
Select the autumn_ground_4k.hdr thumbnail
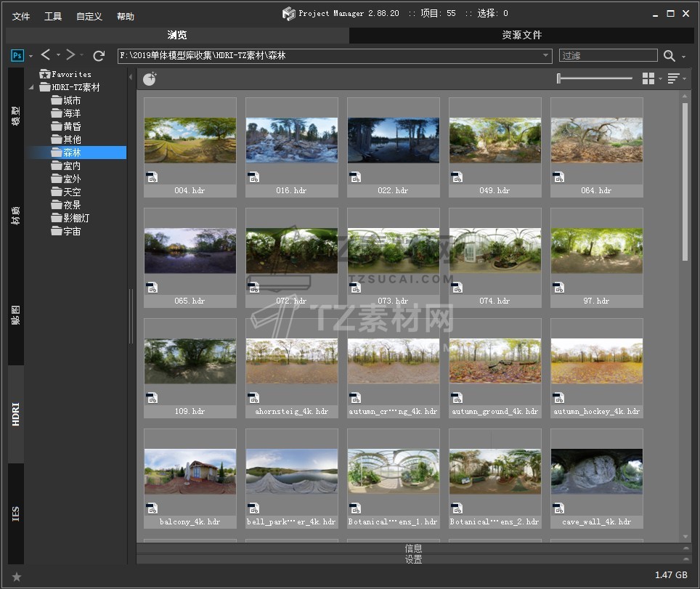(x=495, y=368)
